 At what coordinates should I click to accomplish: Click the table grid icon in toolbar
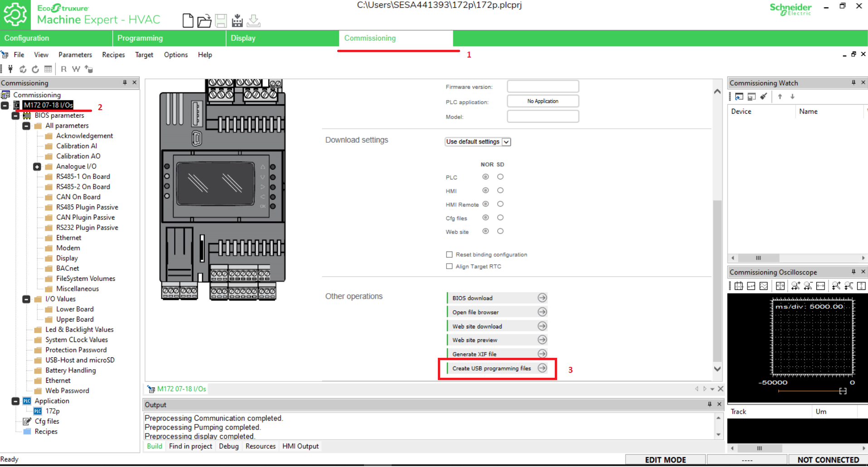(48, 69)
